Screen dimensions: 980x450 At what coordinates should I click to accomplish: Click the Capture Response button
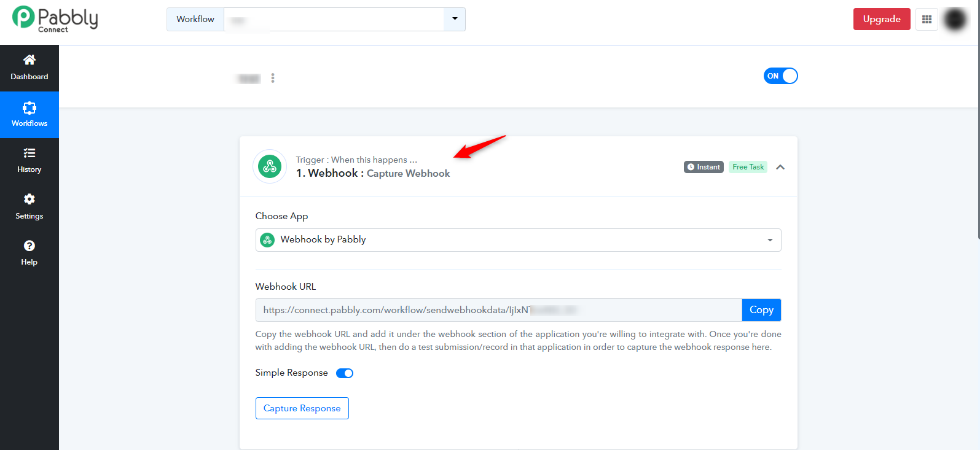pyautogui.click(x=302, y=408)
